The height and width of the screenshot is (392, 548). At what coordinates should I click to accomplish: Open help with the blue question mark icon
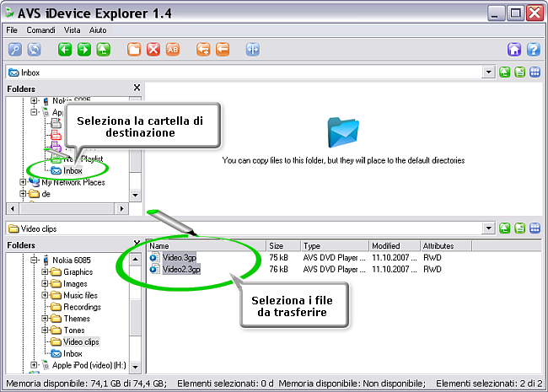click(534, 49)
